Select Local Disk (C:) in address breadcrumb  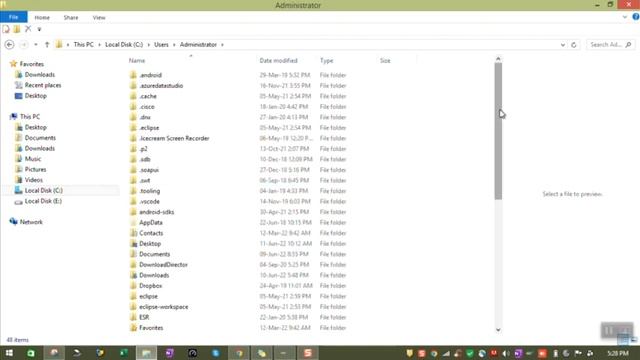coord(124,44)
